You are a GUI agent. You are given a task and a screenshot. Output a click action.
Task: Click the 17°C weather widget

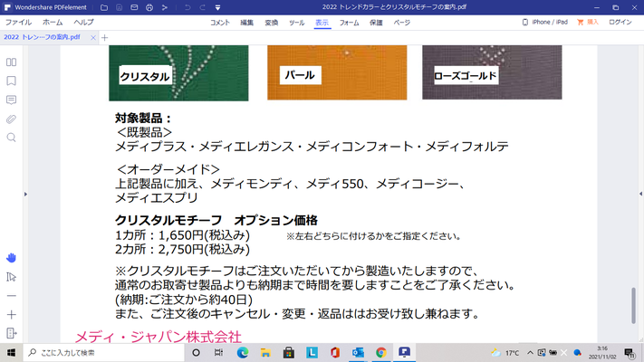click(x=505, y=353)
